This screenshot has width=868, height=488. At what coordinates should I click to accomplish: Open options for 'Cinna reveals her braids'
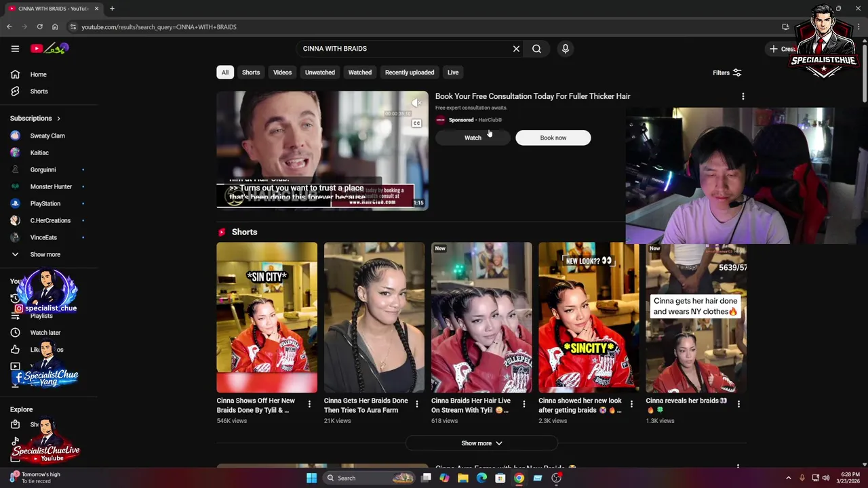738,404
